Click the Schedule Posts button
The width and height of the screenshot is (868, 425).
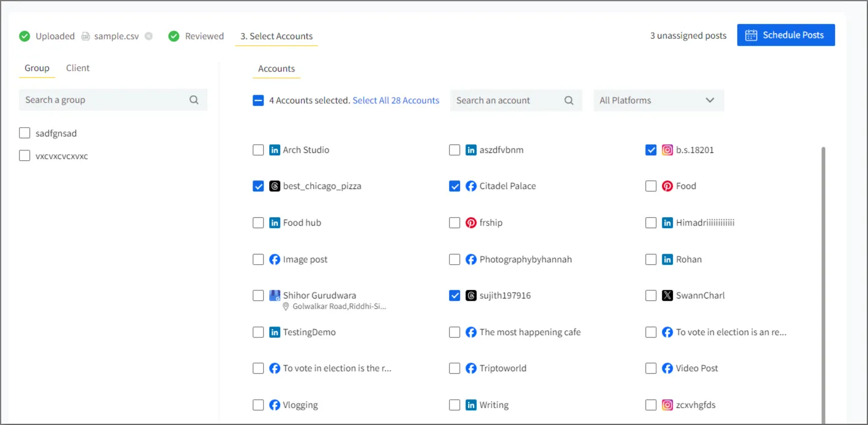click(785, 35)
